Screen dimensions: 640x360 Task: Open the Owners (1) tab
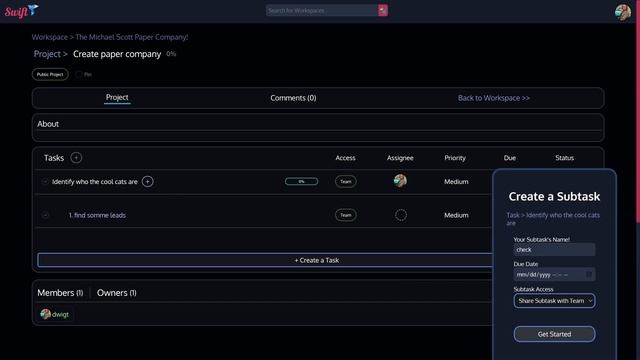[x=117, y=293]
